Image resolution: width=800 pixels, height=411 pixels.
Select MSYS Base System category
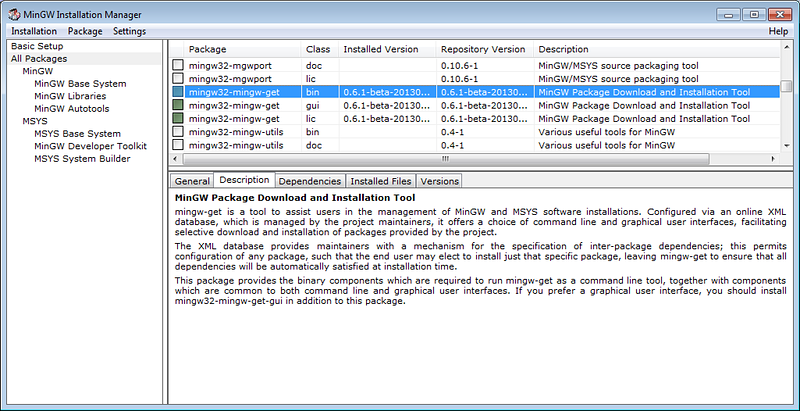click(78, 134)
